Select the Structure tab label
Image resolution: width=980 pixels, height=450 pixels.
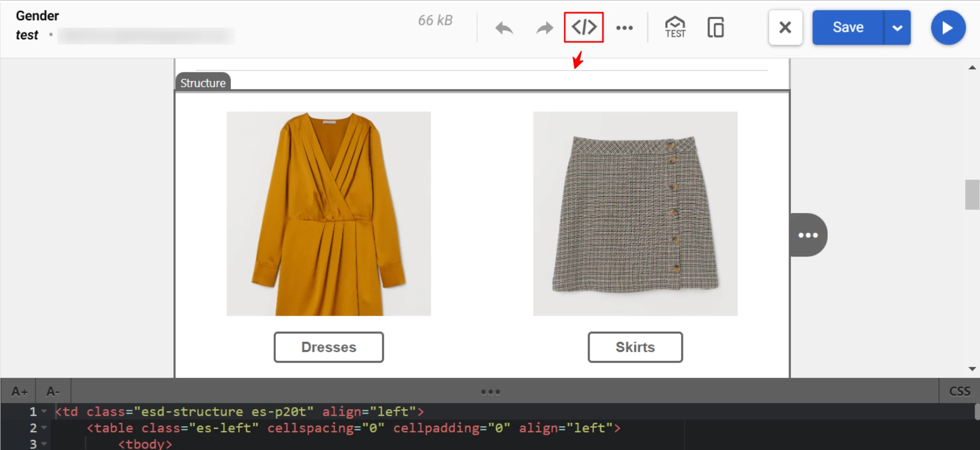[203, 83]
